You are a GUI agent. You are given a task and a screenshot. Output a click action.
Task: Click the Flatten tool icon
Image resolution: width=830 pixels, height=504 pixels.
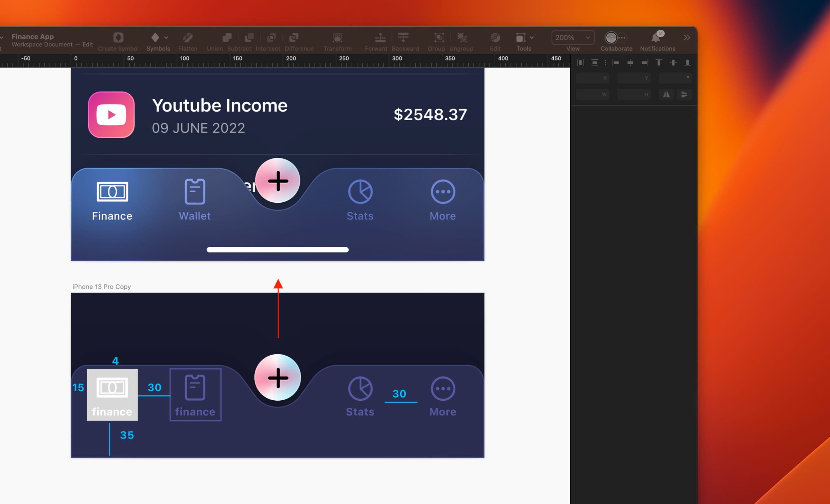[x=188, y=37]
